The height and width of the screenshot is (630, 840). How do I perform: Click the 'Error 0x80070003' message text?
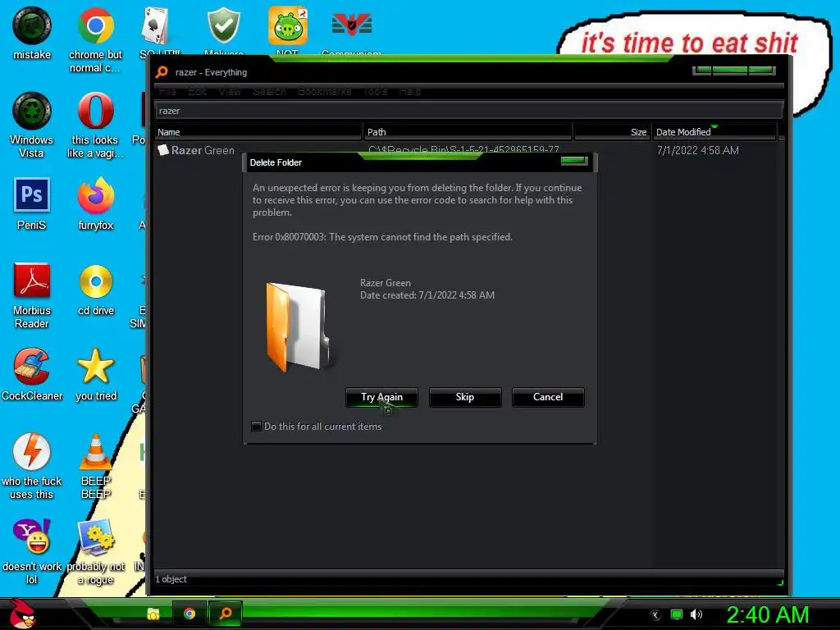382,237
